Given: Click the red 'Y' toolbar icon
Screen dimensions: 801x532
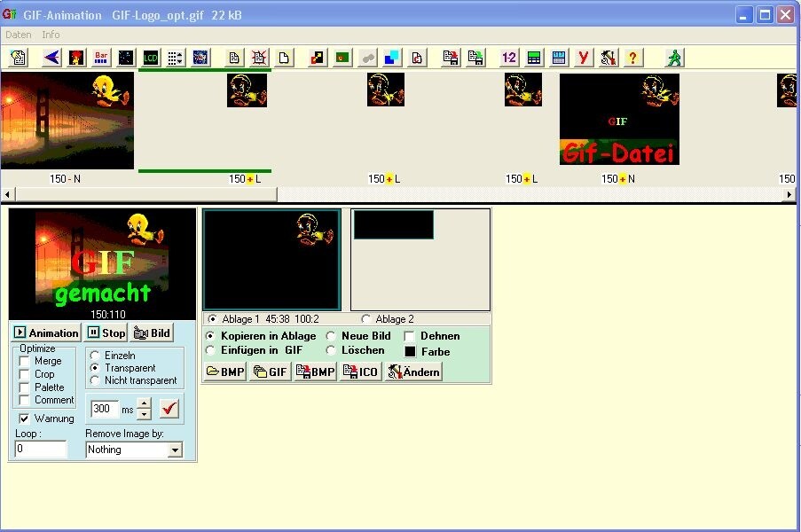Looking at the screenshot, I should coord(583,58).
